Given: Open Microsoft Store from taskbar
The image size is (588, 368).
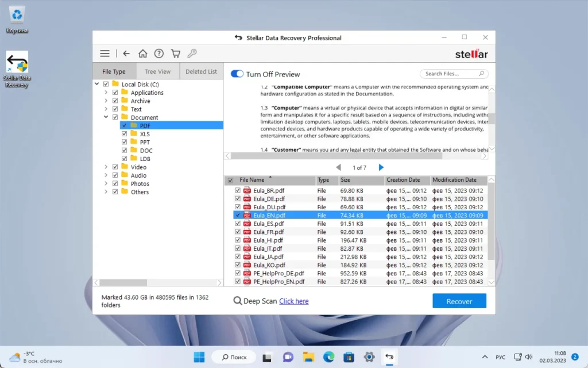Looking at the screenshot, I should [x=349, y=356].
